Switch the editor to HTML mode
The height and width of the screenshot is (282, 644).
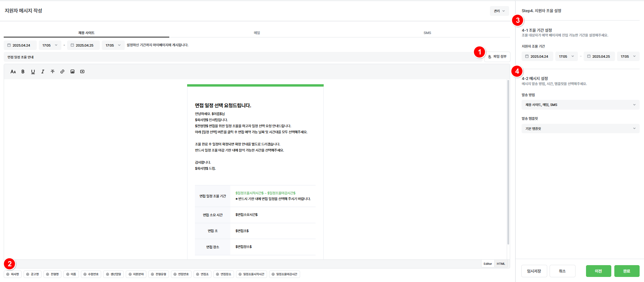coord(501,264)
